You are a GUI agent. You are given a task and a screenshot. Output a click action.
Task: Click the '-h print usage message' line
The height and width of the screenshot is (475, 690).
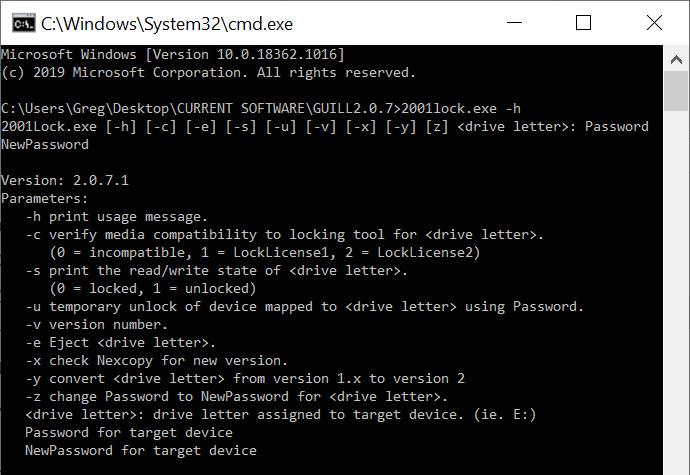click(x=116, y=216)
